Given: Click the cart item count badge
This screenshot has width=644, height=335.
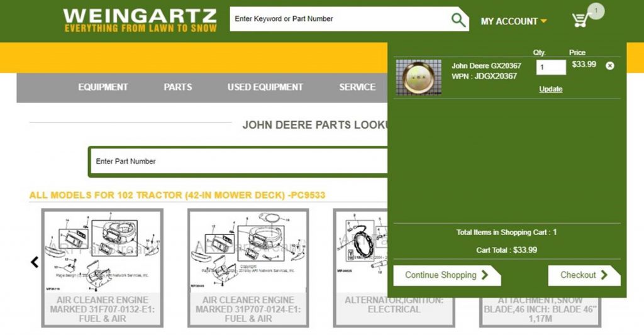Looking at the screenshot, I should [596, 11].
